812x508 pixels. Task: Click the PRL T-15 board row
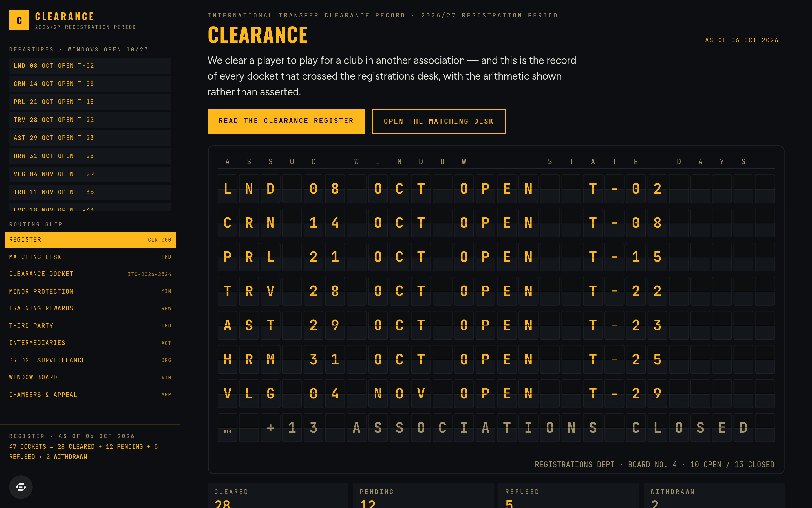pyautogui.click(x=496, y=257)
